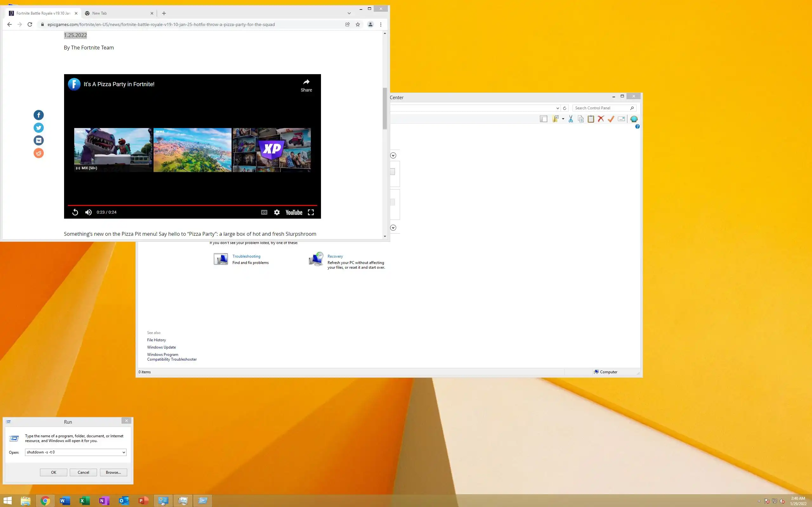The height and width of the screenshot is (507, 812).
Task: Click the video red progress bar
Action: click(192, 205)
